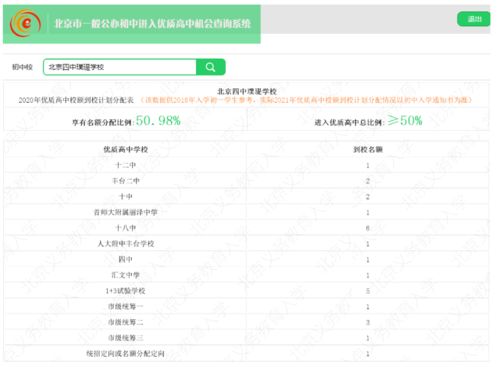Select the 首师大附属丽泽中学 row

click(x=247, y=212)
